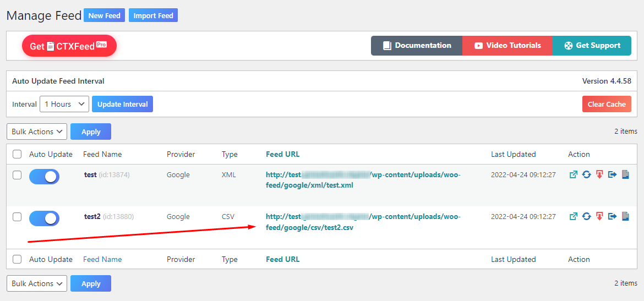Click Get CTXFeed Pro button
The image size is (644, 301).
click(69, 46)
